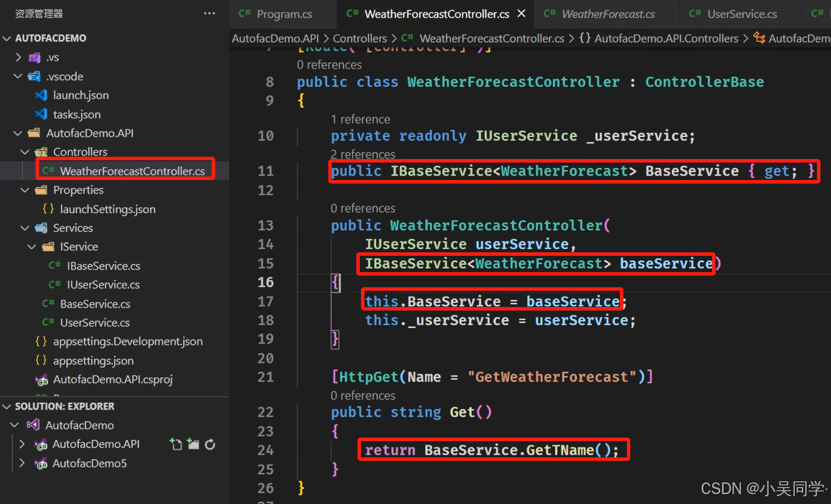Image resolution: width=831 pixels, height=504 pixels.
Task: Open appsettings.Development.json file
Action: point(128,341)
